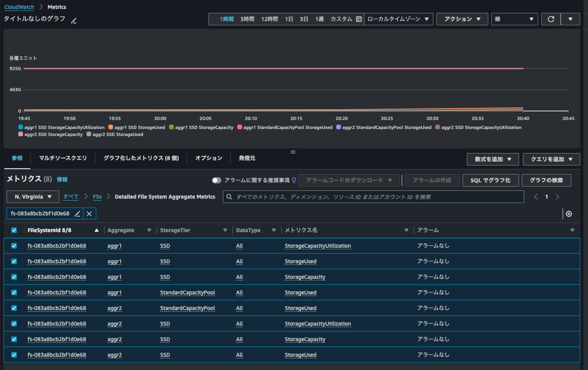
Task: Open the 数式を追加 dropdown
Action: click(x=493, y=159)
